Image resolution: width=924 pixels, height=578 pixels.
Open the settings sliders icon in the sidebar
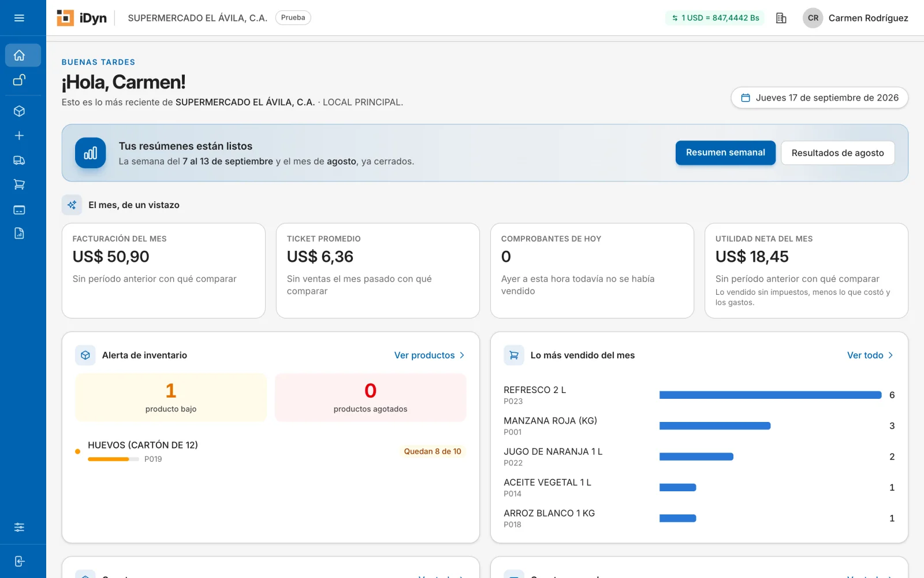[x=19, y=527]
